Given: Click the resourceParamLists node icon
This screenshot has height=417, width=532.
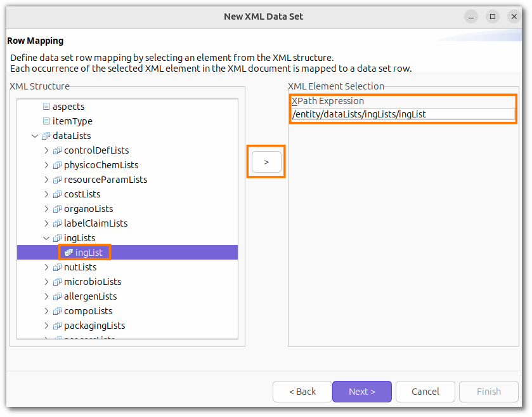Looking at the screenshot, I should (57, 180).
